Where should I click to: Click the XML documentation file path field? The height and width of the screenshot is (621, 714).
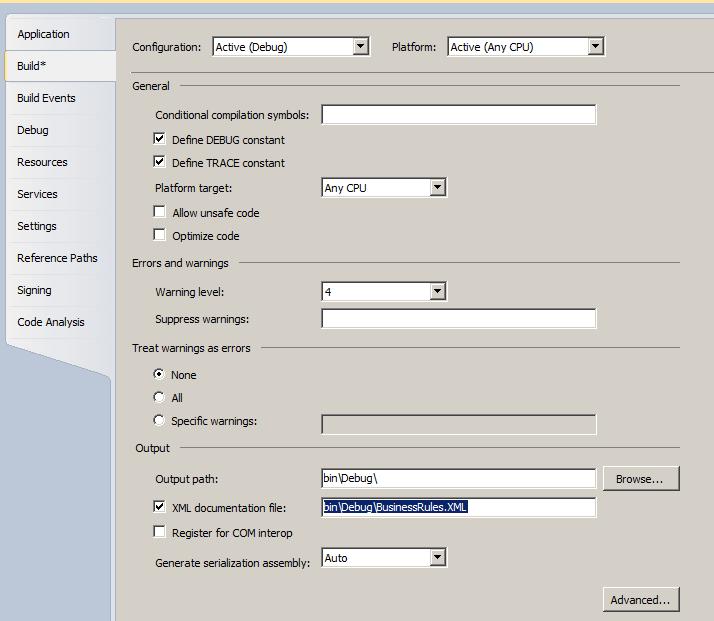pyautogui.click(x=459, y=507)
